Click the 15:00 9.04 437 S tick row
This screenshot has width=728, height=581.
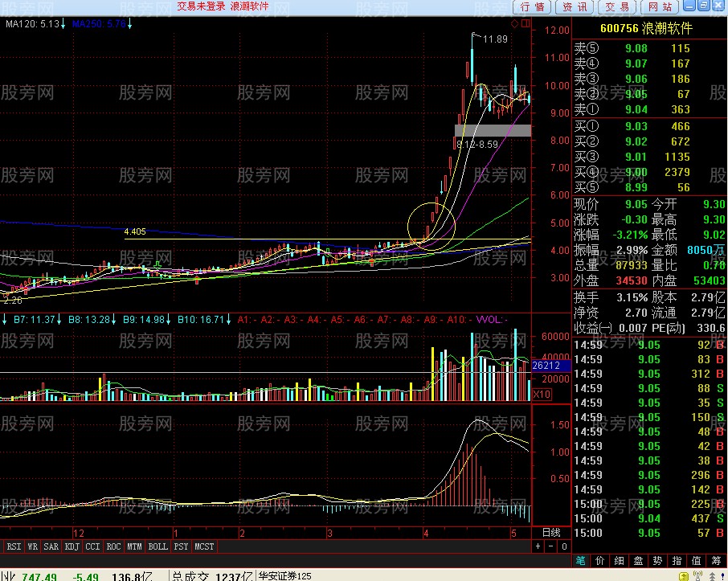[649, 519]
